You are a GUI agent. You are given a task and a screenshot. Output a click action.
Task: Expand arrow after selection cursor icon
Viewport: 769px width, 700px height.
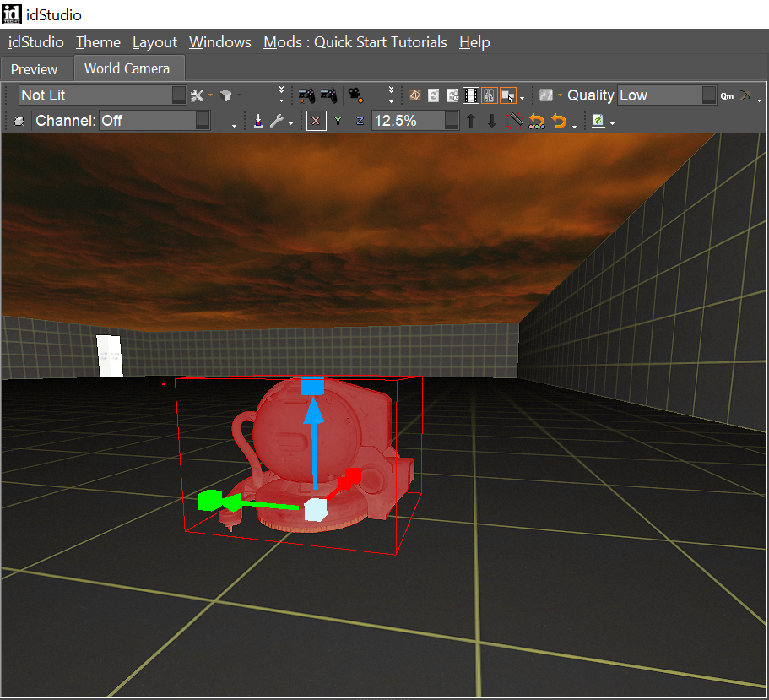522,98
